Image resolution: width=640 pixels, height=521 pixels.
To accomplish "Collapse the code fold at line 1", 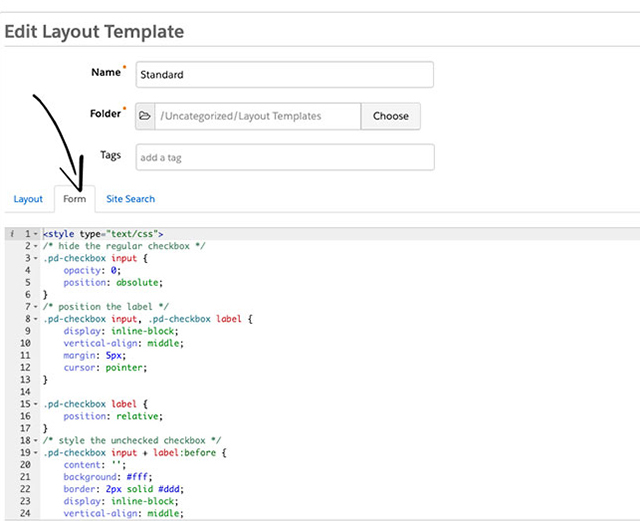I will coord(36,234).
